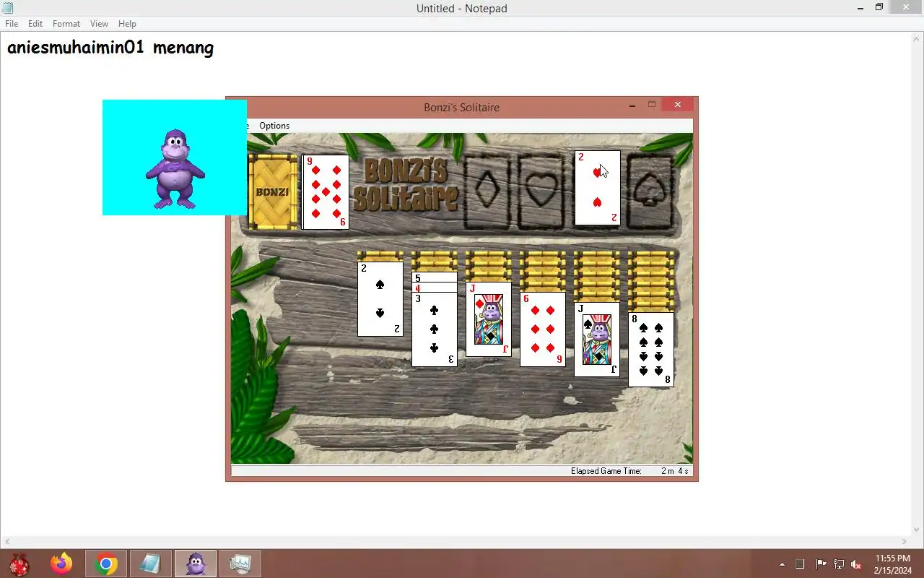Open the Action Center flag icon
This screenshot has height=578, width=924.
821,564
